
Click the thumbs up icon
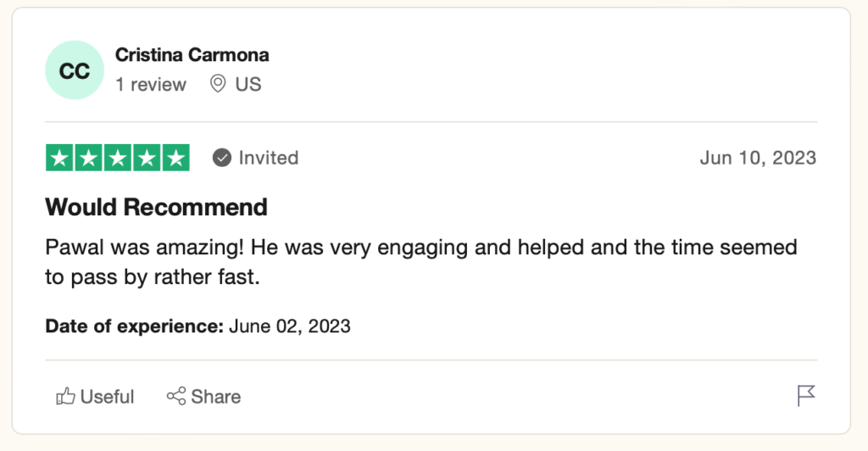coord(65,396)
